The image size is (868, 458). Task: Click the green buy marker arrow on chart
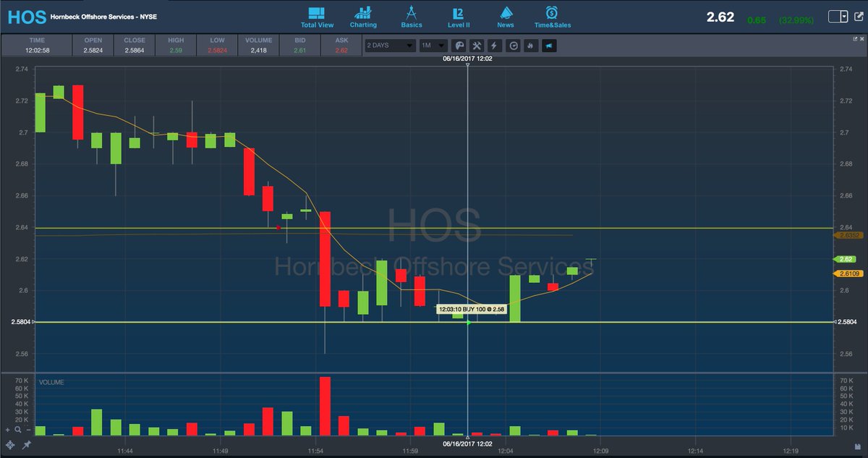pyautogui.click(x=469, y=322)
